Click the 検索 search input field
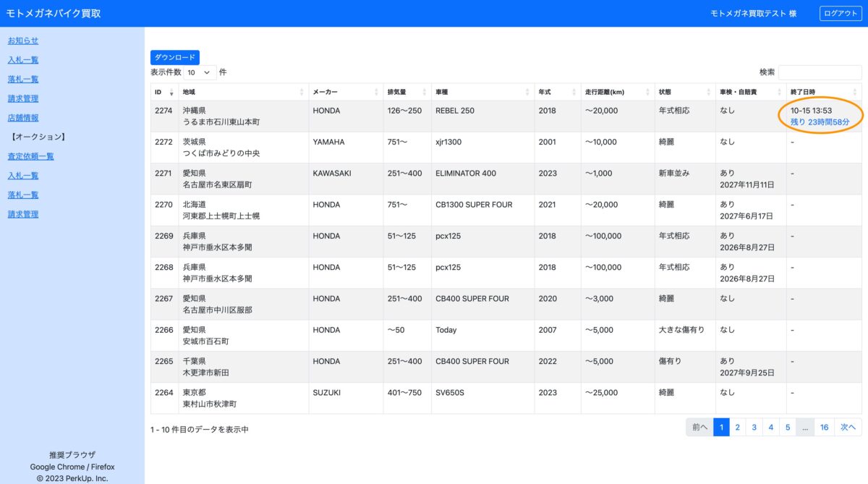868x484 pixels. click(x=820, y=72)
